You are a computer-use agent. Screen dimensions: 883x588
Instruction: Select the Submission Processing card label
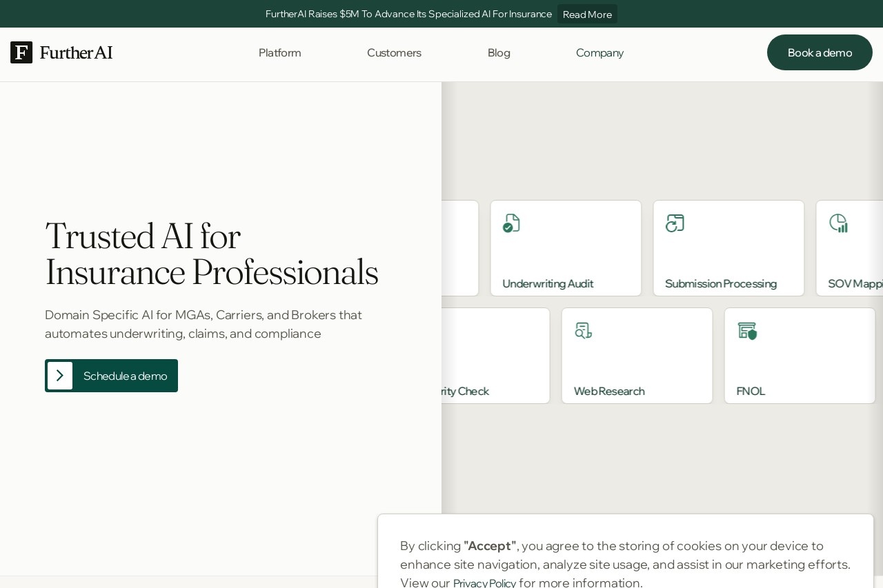pyautogui.click(x=721, y=283)
